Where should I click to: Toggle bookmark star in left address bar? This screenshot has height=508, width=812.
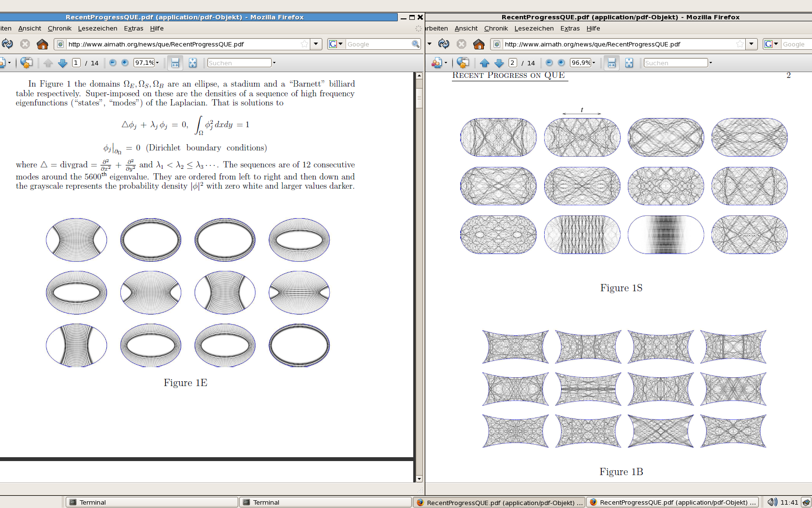[x=304, y=44]
